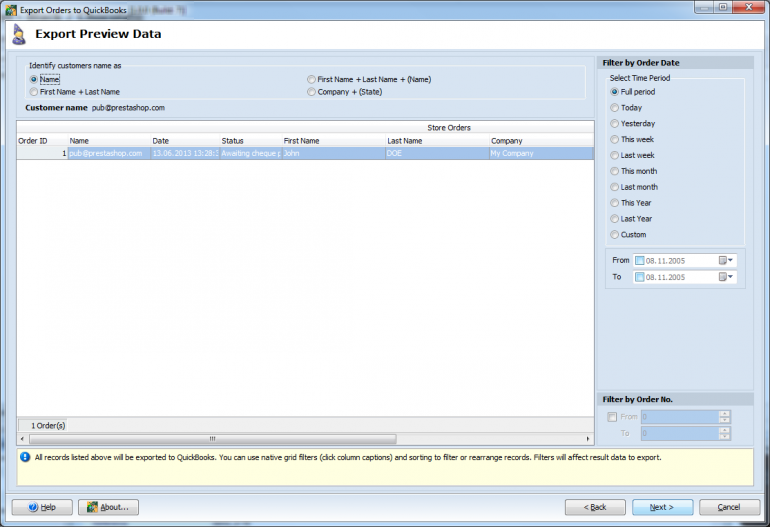Sort by the First Name column header
770x527 pixels.
333,140
